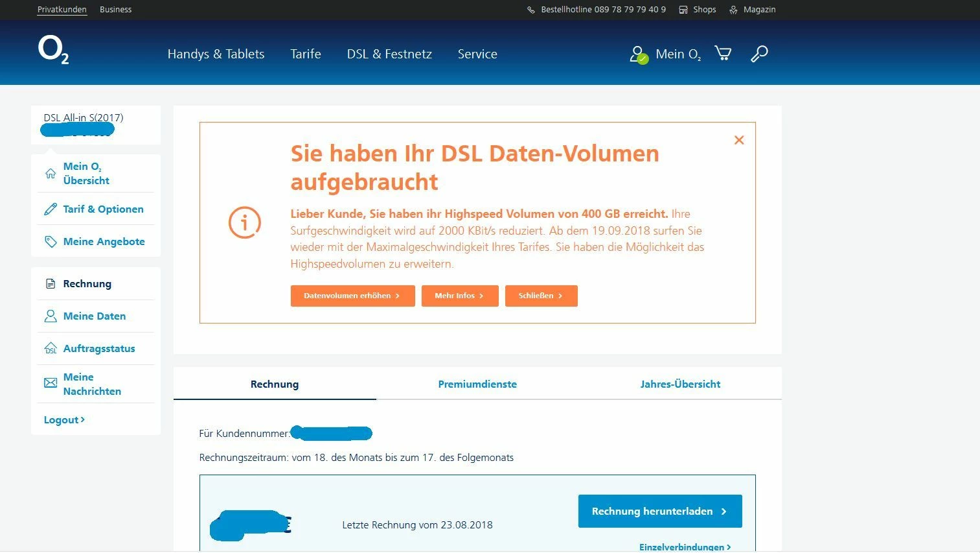Open the Shops link in top bar
The width and height of the screenshot is (980, 553).
[705, 10]
